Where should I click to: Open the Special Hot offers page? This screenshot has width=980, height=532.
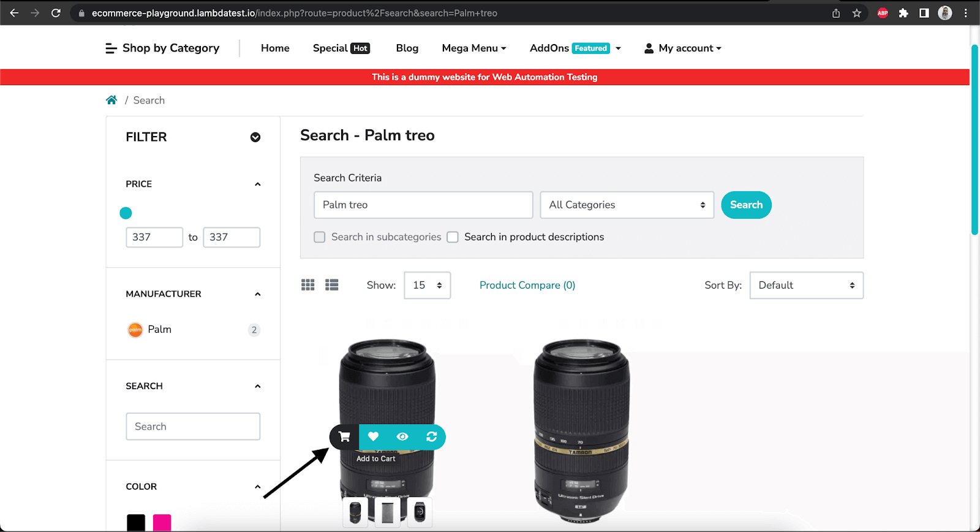click(341, 48)
